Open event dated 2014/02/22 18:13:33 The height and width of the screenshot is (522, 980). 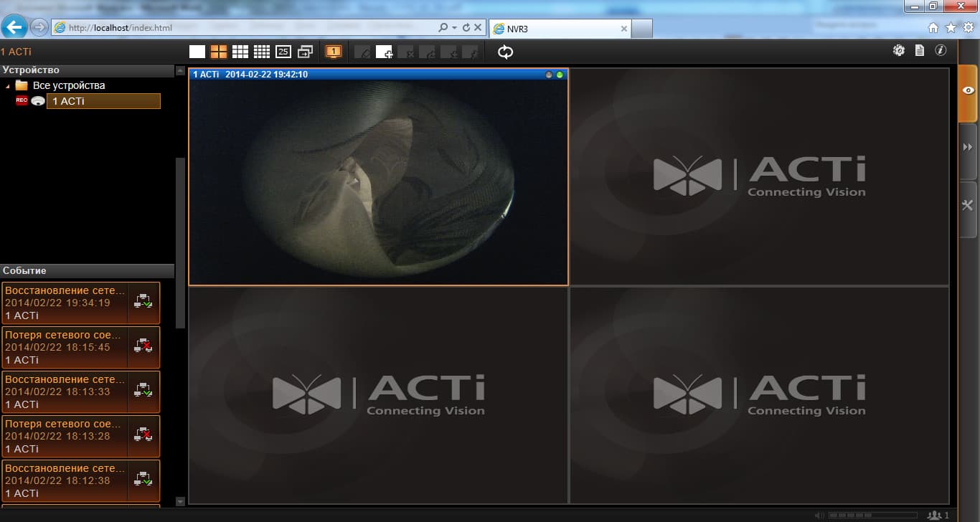80,391
